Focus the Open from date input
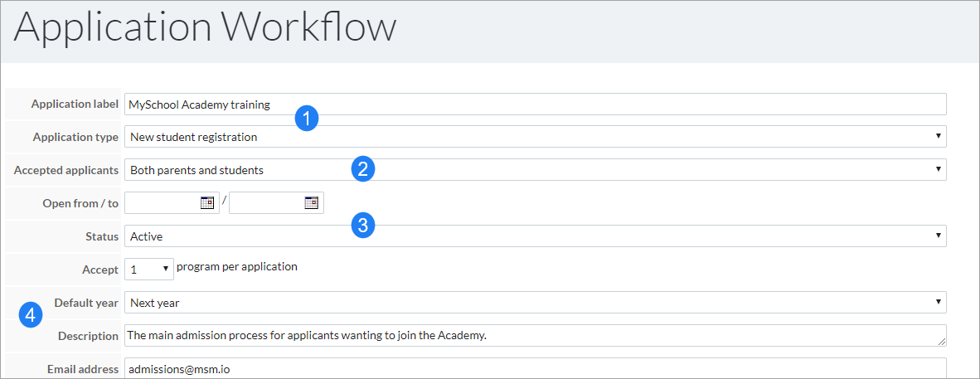Viewport: 980px width, 379px height. tap(163, 202)
